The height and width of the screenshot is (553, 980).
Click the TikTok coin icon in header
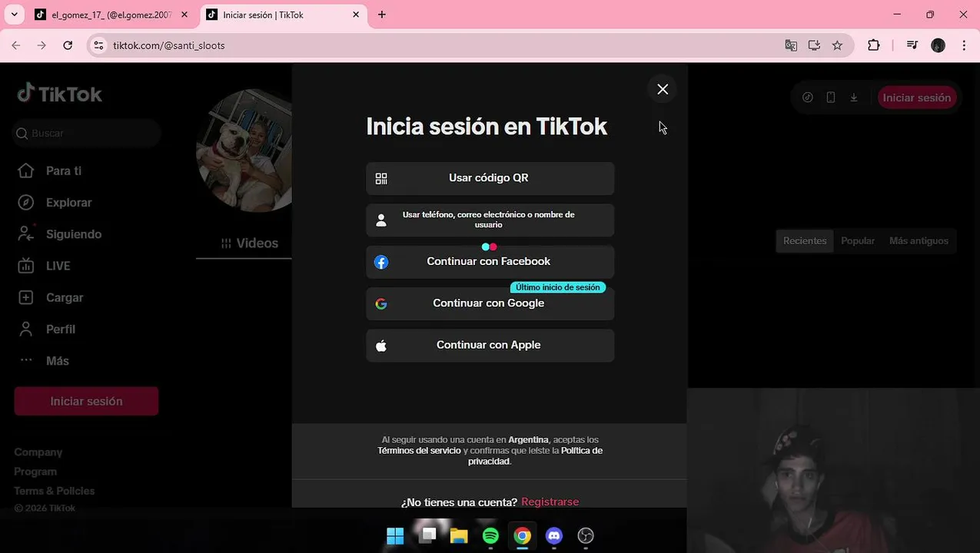808,98
